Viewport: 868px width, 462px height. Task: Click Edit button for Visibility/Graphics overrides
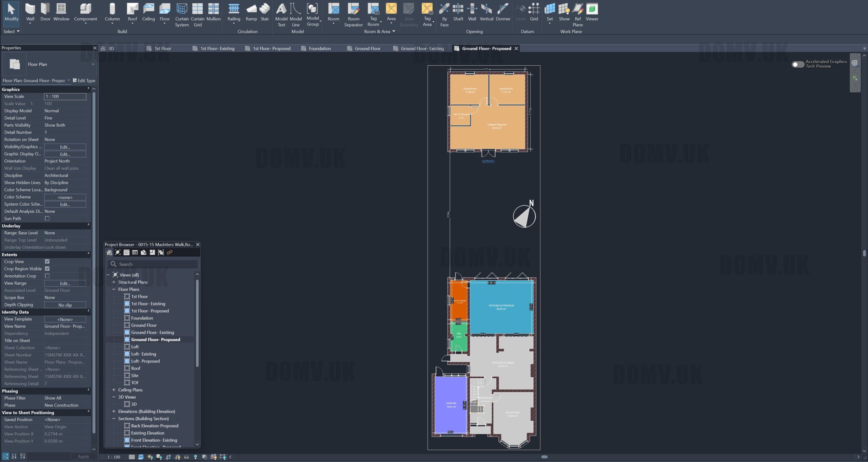click(x=65, y=147)
